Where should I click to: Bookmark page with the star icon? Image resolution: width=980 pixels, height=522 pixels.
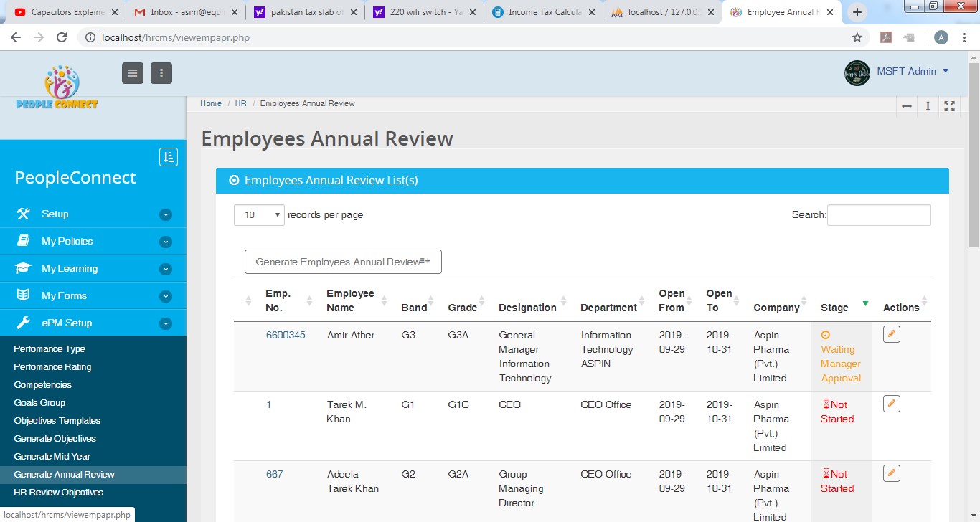click(x=857, y=38)
